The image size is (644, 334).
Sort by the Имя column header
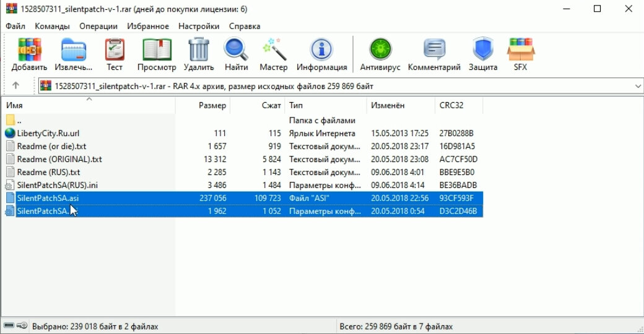coord(89,105)
